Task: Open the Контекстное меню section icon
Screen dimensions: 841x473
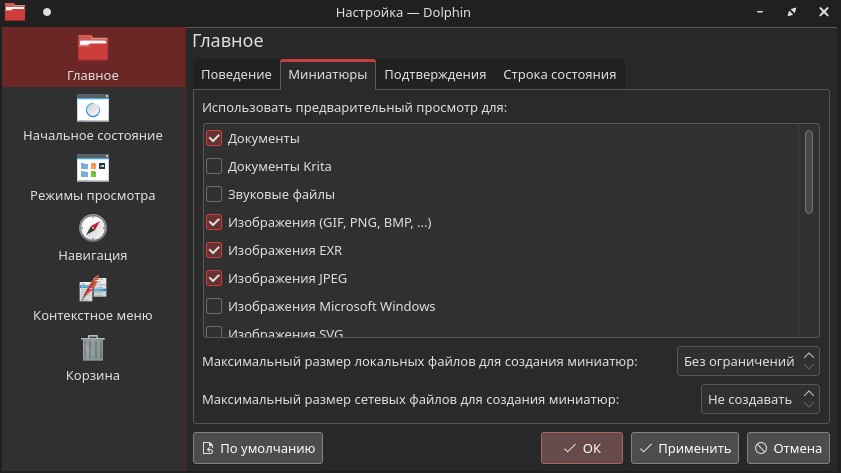Action: click(93, 288)
